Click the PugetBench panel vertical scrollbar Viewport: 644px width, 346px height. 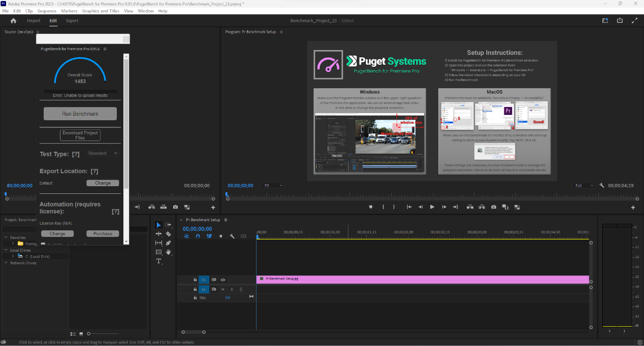pyautogui.click(x=126, y=122)
